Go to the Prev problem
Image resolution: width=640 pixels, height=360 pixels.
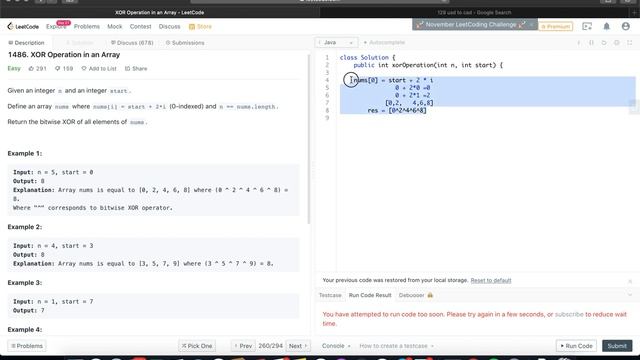click(x=243, y=346)
